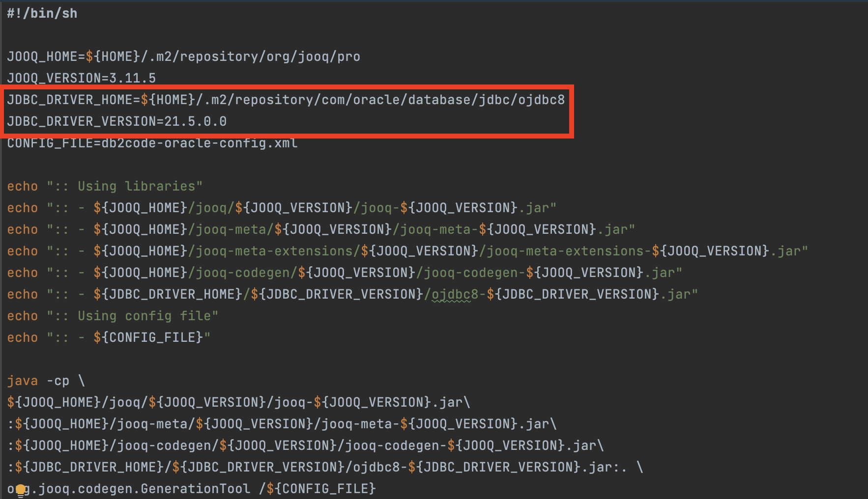Image resolution: width=868 pixels, height=499 pixels.
Task: Click the echo line with jooq-meta-${JOOQ_VERSION}.jar
Action: [321, 229]
